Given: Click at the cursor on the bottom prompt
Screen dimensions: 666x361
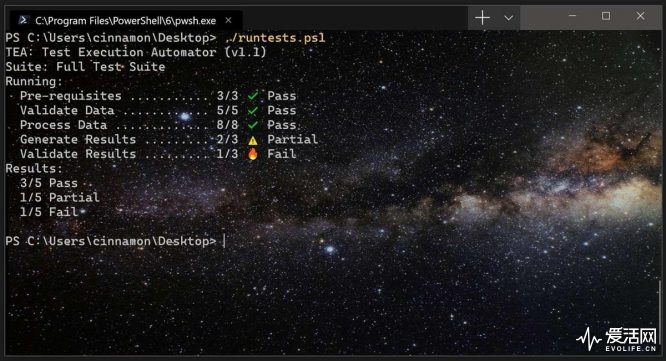Looking at the screenshot, I should [224, 241].
